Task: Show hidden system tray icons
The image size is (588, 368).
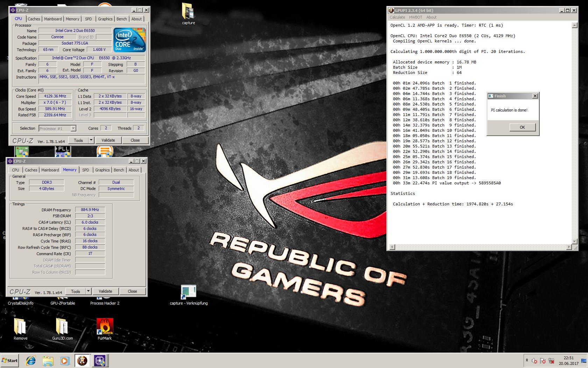Action: pyautogui.click(x=527, y=361)
